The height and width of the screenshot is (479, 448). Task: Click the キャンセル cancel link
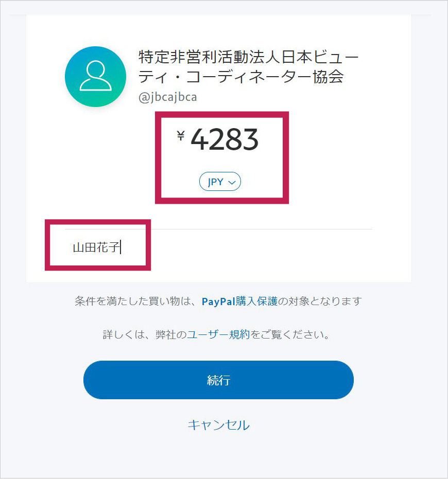[x=218, y=425]
